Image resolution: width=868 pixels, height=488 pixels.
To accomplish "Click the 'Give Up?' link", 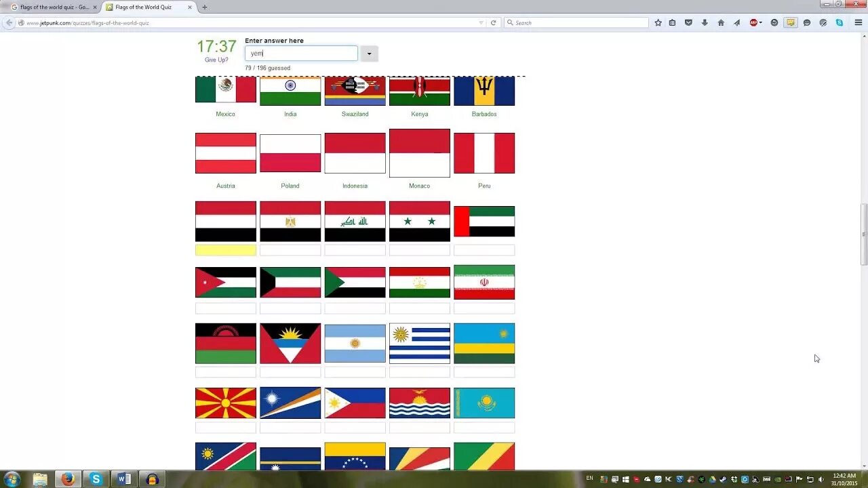I will pyautogui.click(x=216, y=60).
